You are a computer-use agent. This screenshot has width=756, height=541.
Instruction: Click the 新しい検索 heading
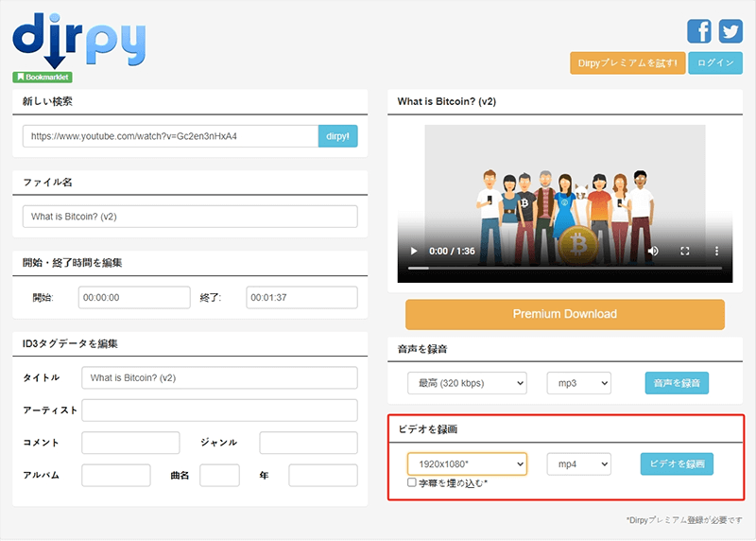tap(47, 101)
